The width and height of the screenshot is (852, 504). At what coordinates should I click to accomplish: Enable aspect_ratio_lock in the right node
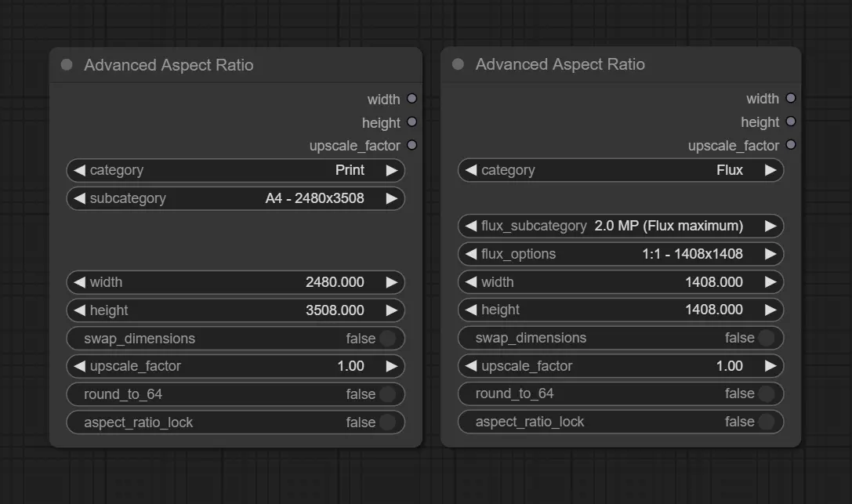point(766,422)
